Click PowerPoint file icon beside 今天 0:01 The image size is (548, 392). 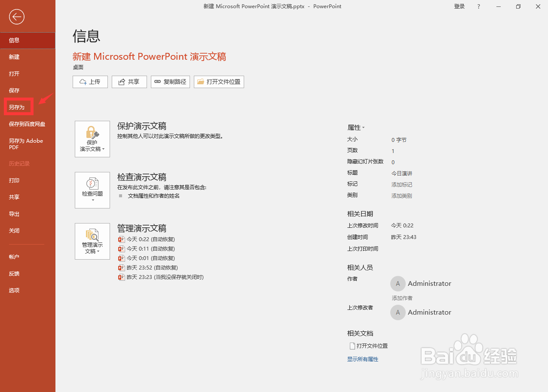coord(121,258)
